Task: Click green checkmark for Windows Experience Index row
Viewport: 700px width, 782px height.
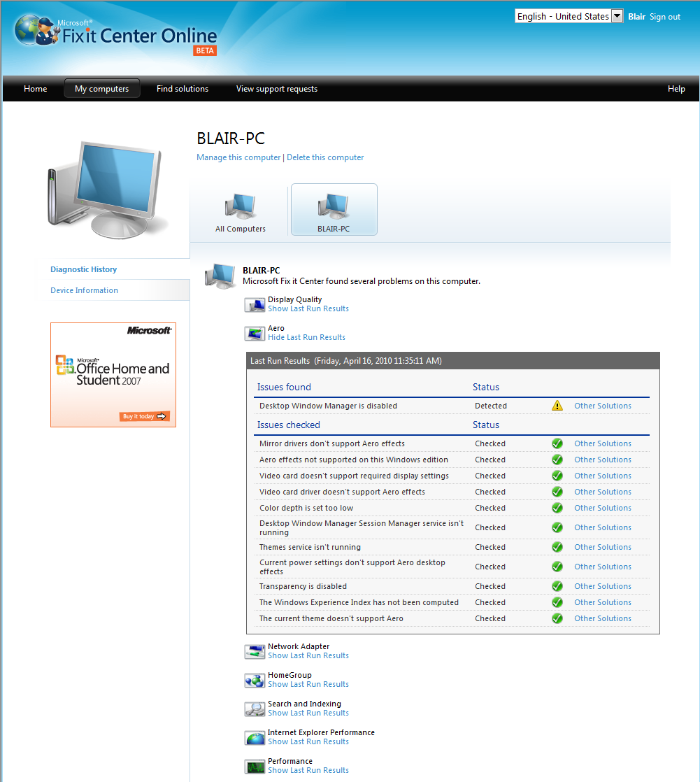Action: (x=557, y=602)
